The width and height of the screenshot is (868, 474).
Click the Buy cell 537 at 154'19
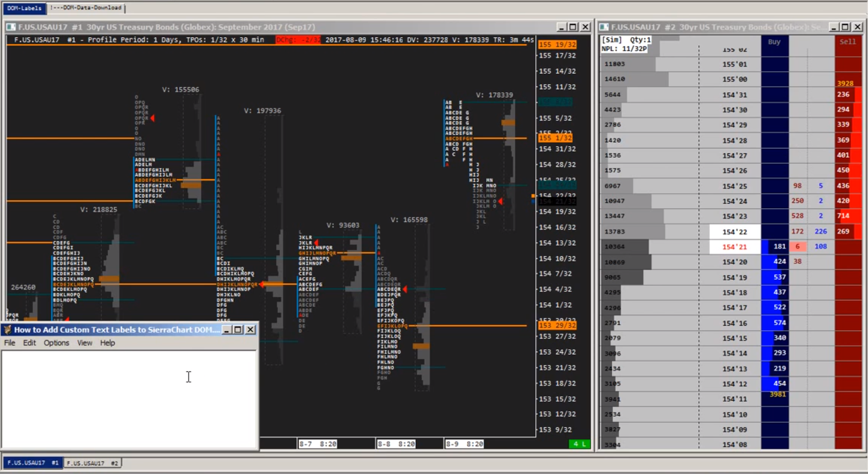point(775,277)
